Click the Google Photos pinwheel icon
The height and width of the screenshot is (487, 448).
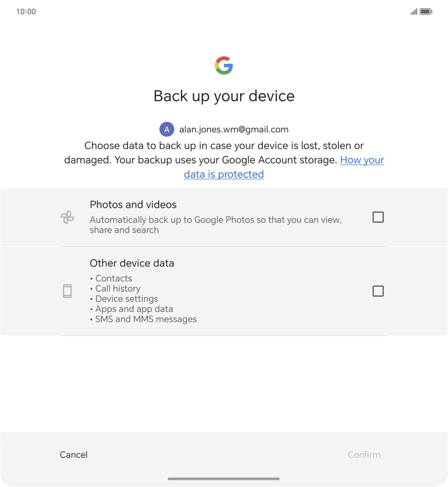[67, 218]
